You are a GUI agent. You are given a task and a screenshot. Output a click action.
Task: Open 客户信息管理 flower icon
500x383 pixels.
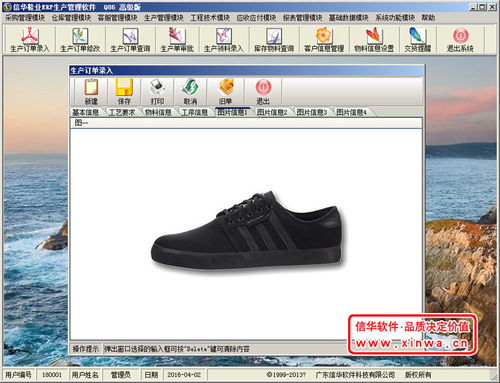[x=324, y=39]
